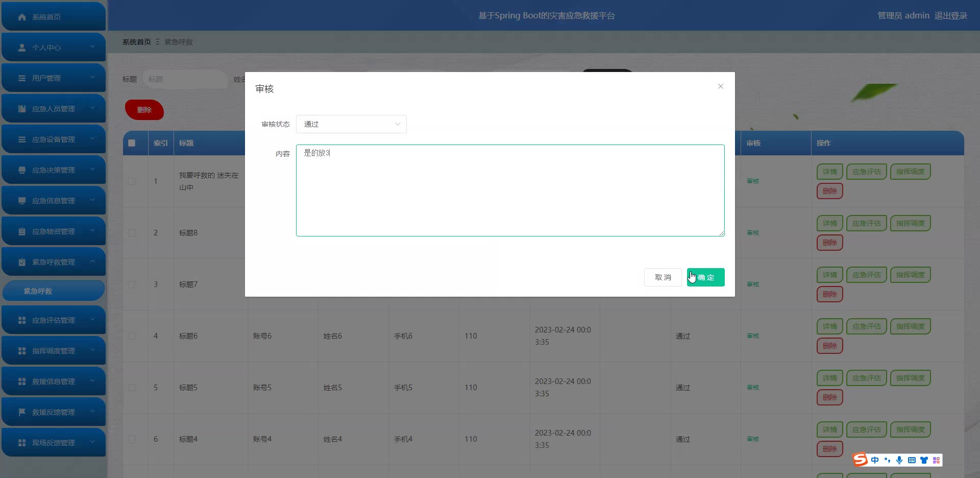Expand the 应急设备管理 sidebar menu
The image size is (980, 478).
54,139
